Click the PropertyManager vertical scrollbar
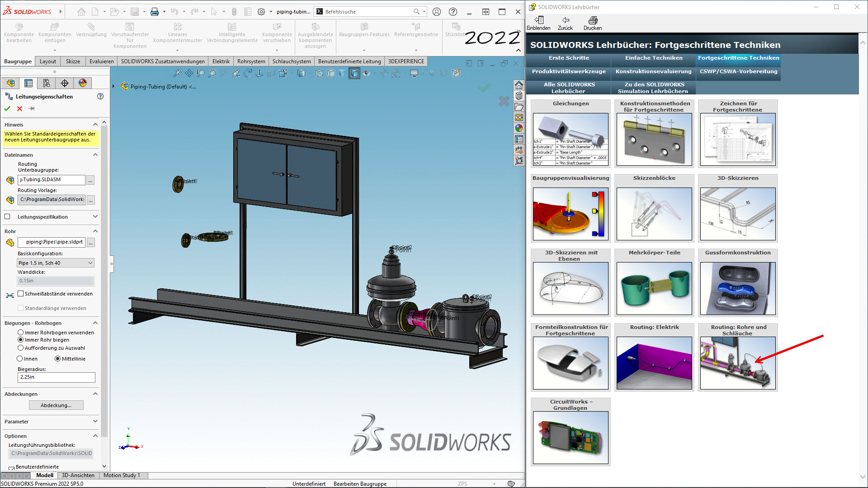Image resolution: width=868 pixels, height=488 pixels. [x=104, y=280]
